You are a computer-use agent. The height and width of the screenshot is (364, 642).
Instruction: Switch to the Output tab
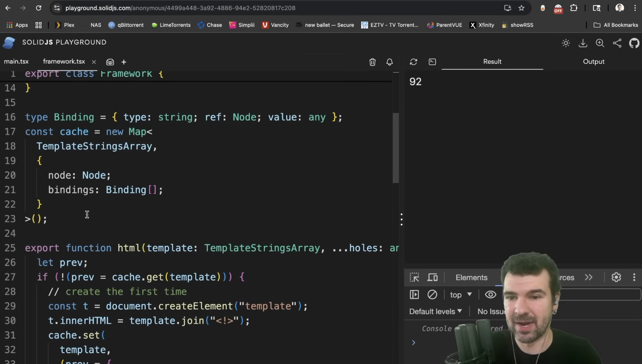click(593, 62)
